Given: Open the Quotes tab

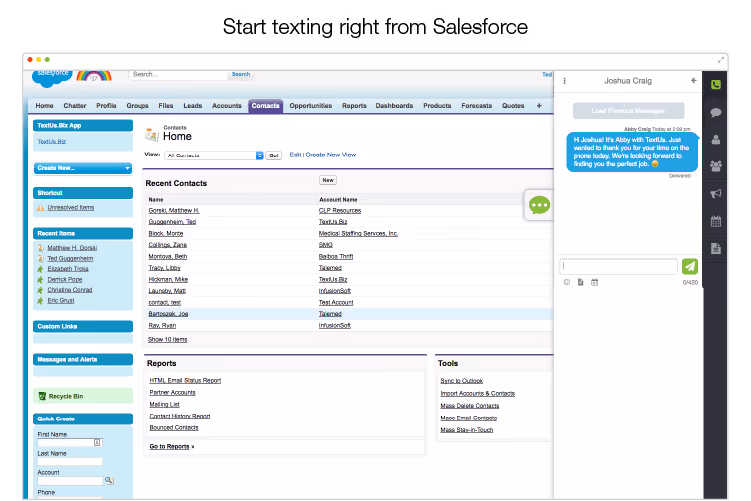Looking at the screenshot, I should (x=513, y=105).
